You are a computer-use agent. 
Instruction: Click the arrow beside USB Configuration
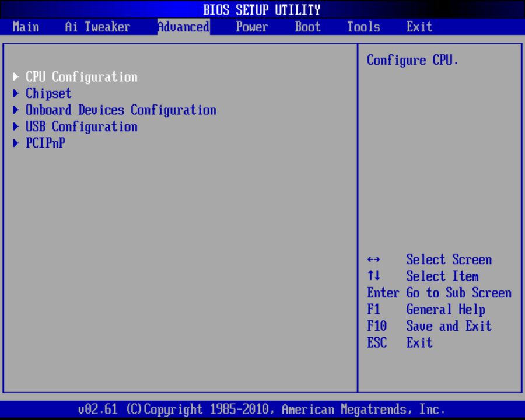point(15,127)
